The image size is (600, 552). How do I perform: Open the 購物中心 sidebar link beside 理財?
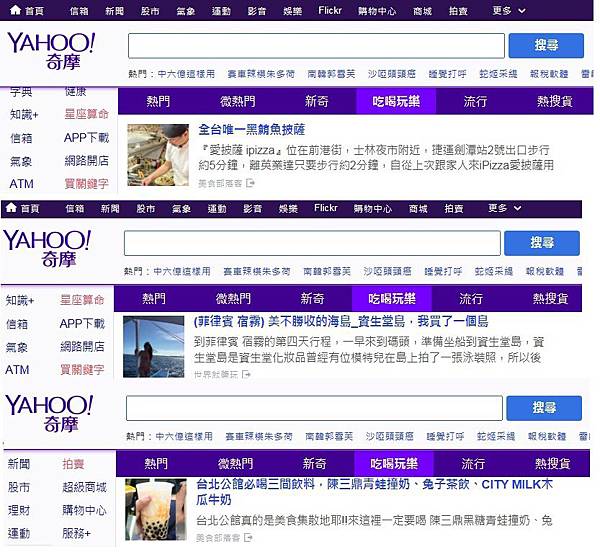[84, 510]
